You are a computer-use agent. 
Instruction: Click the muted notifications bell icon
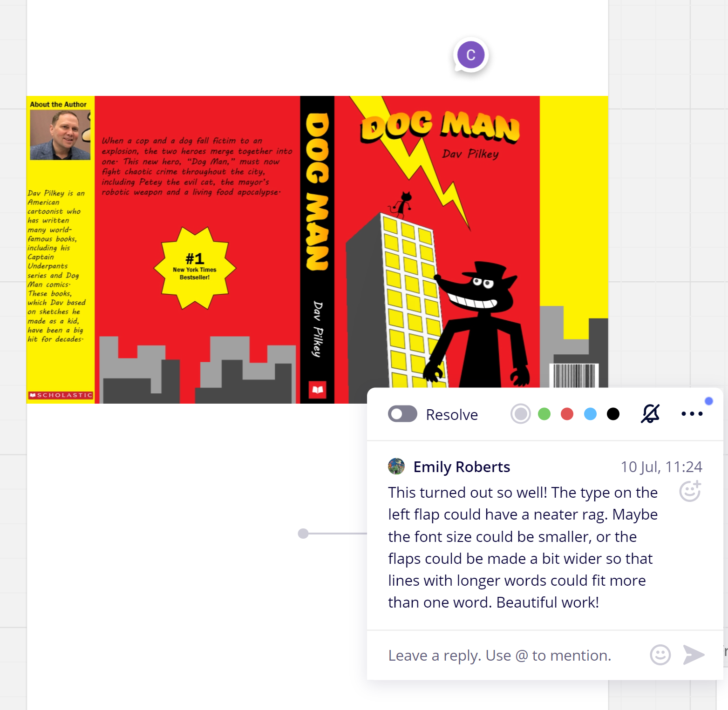coord(650,413)
